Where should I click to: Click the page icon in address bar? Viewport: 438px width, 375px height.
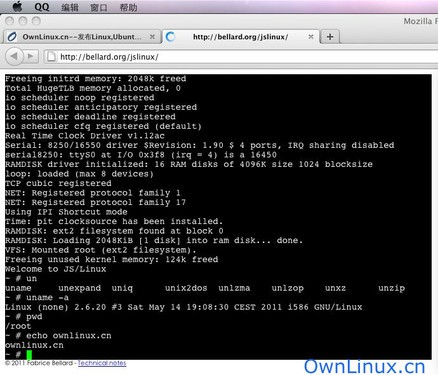(x=51, y=57)
